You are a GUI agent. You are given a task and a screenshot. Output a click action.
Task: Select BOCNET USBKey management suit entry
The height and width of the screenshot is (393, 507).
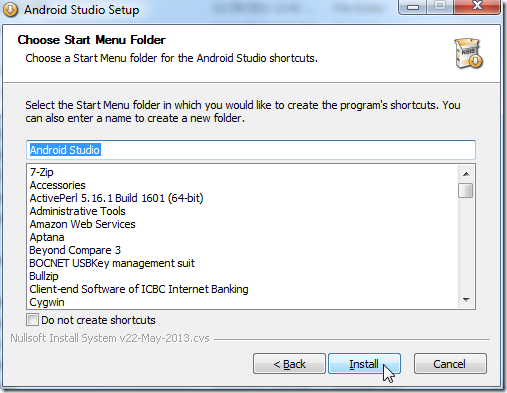coord(112,263)
